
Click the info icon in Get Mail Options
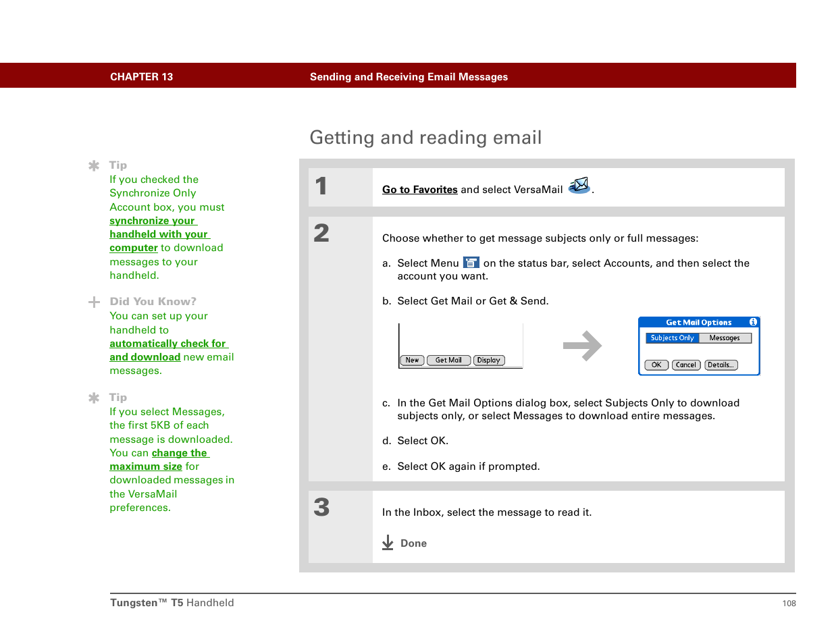tap(753, 322)
